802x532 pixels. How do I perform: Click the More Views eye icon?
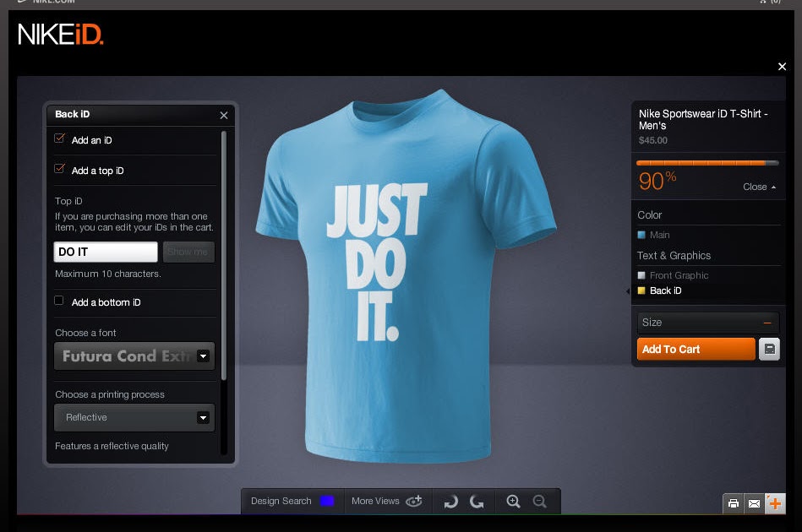click(414, 501)
